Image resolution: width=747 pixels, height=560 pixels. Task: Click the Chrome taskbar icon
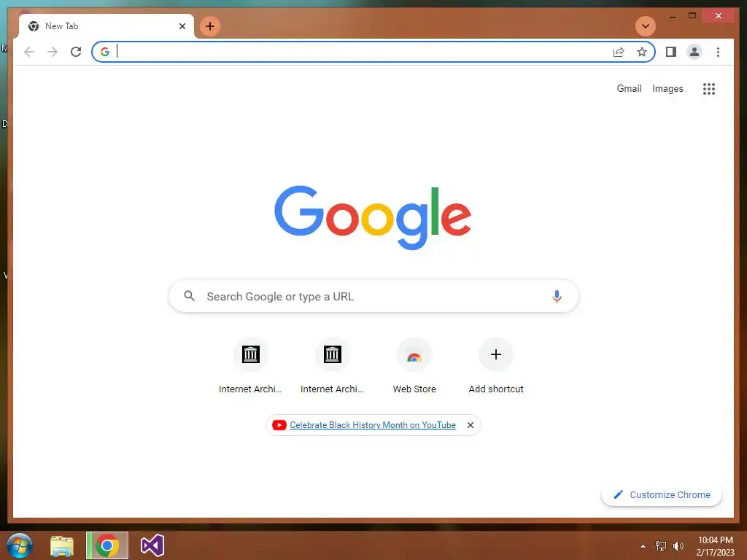click(x=107, y=545)
